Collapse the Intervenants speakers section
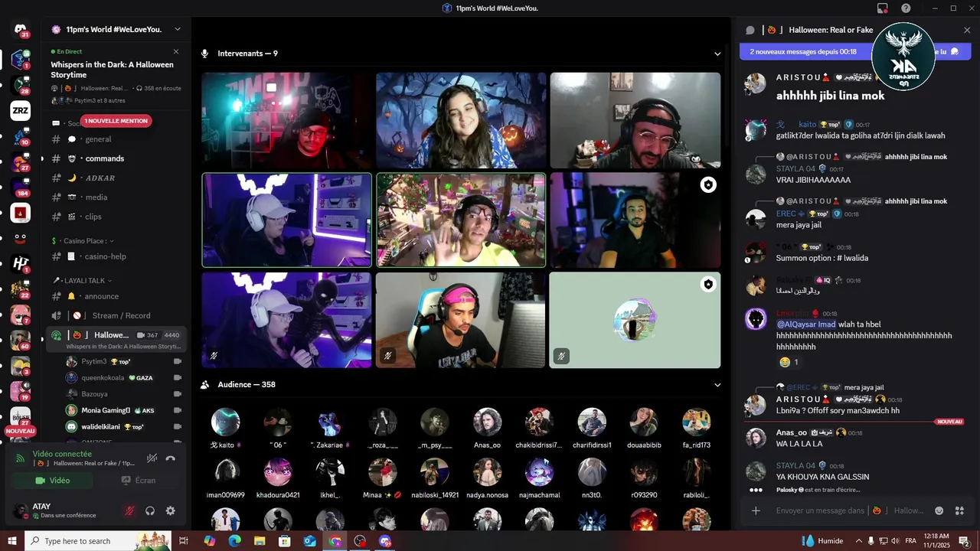980x551 pixels. (x=717, y=54)
